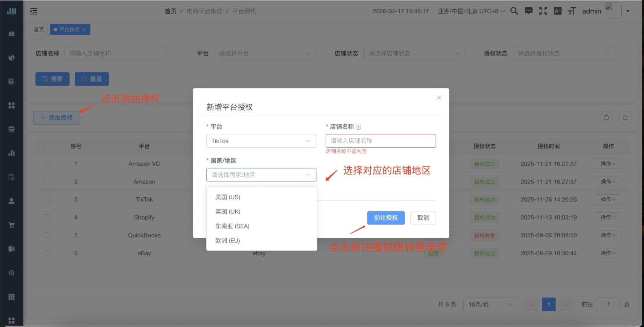Viewport: 644px width, 327px height.
Task: Tick the checkbox for the eBay row
Action: pyautogui.click(x=47, y=253)
